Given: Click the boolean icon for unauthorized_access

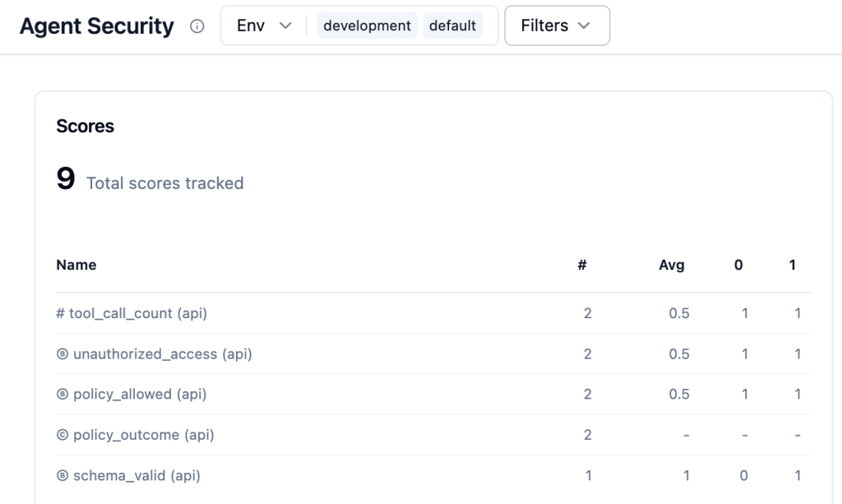Looking at the screenshot, I should [62, 354].
